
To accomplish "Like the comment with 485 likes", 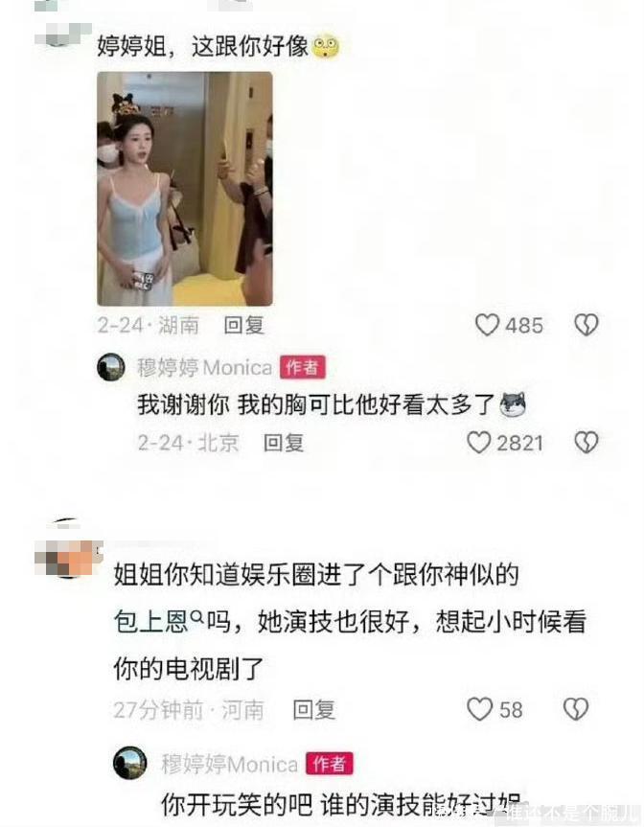I will (x=487, y=325).
